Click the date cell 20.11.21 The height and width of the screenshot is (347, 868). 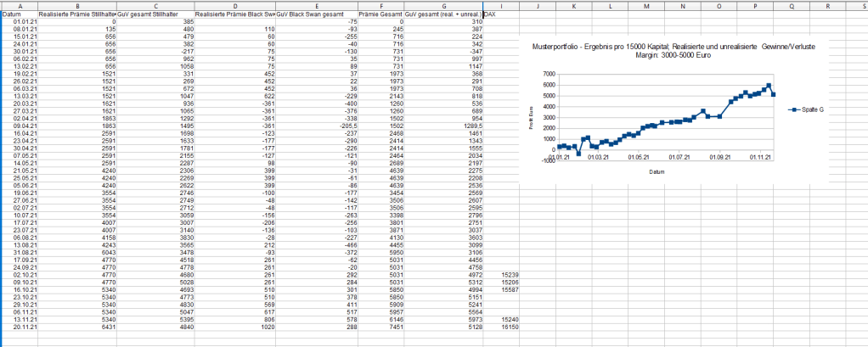point(19,326)
